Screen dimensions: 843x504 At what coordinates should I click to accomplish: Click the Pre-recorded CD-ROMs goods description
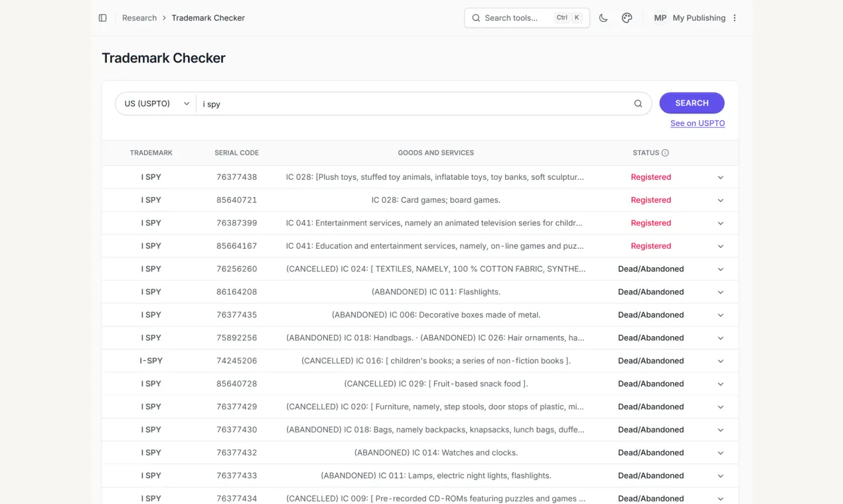point(436,499)
